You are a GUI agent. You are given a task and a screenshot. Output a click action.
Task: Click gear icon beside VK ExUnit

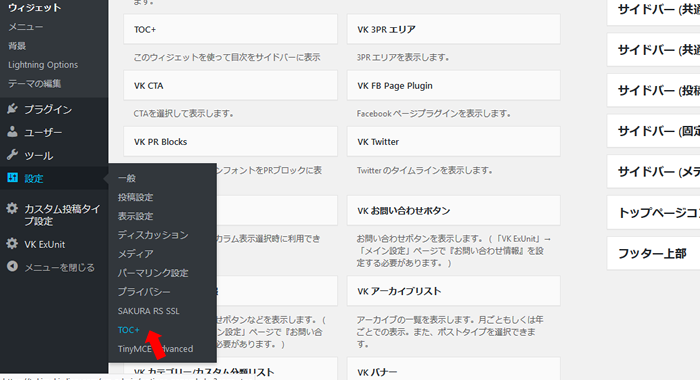coord(12,244)
